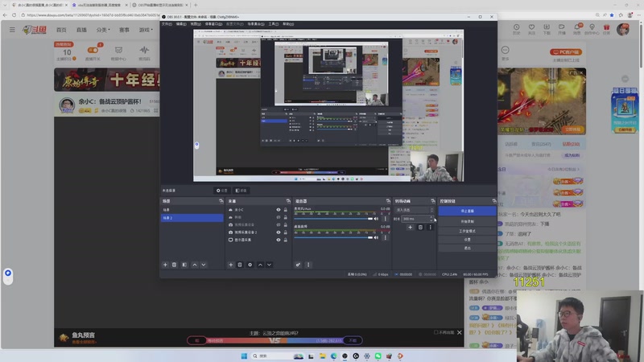The image size is (644, 362).
Task: Delete the selected scene with trash icon
Action: pos(174,265)
